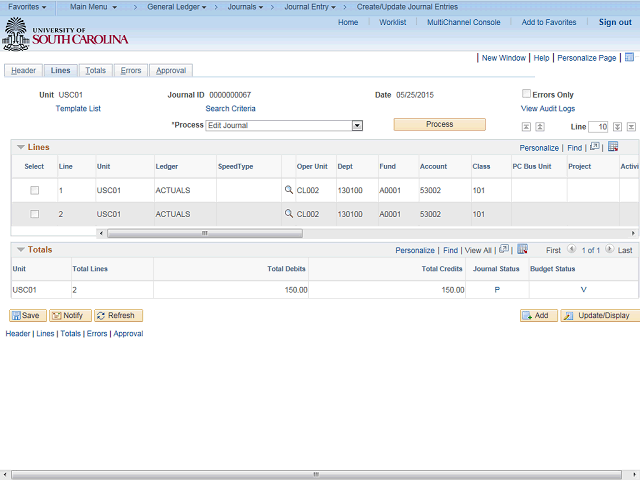Collapse the Lines section

21,147
